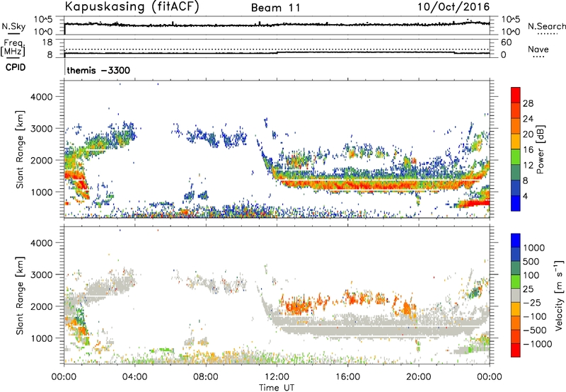
Task: Click the blue bottom of power colorbar
Action: pyautogui.click(x=516, y=203)
